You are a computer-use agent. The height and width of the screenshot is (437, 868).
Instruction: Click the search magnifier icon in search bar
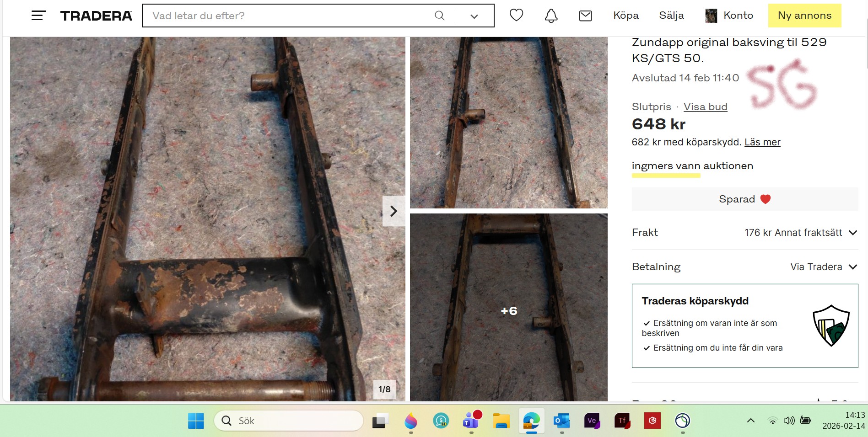439,16
